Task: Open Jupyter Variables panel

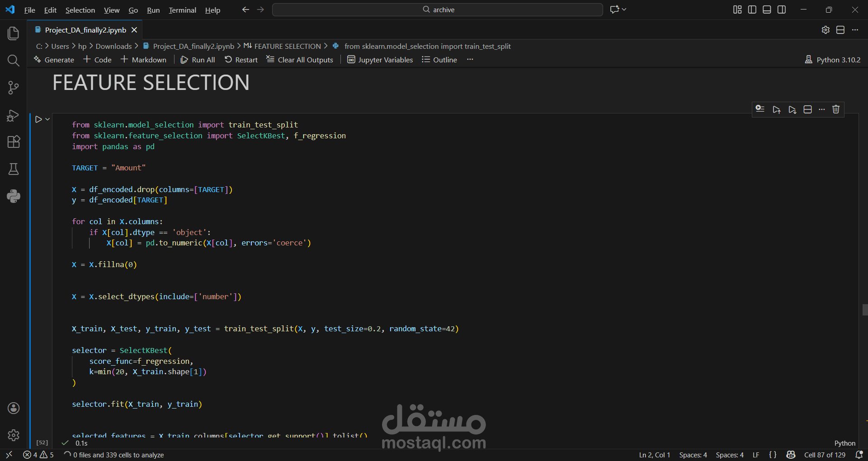Action: [x=380, y=60]
